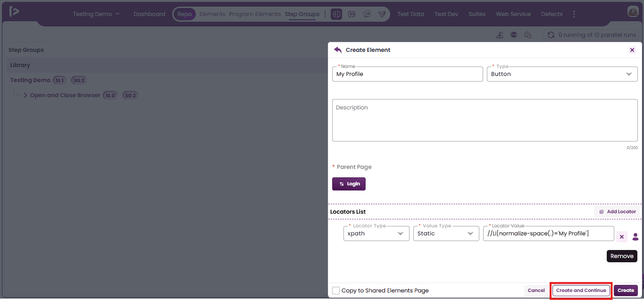This screenshot has width=644, height=300.
Task: Select the PE icon in the repo switcher
Action: click(351, 14)
